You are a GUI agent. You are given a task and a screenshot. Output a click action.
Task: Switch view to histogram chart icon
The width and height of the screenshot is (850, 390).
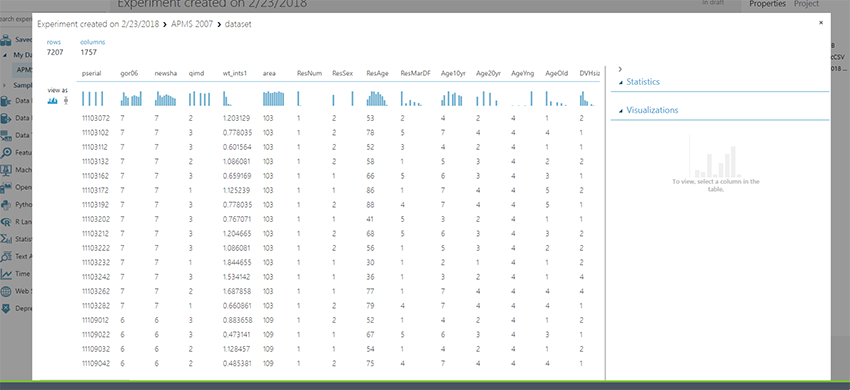click(x=53, y=100)
